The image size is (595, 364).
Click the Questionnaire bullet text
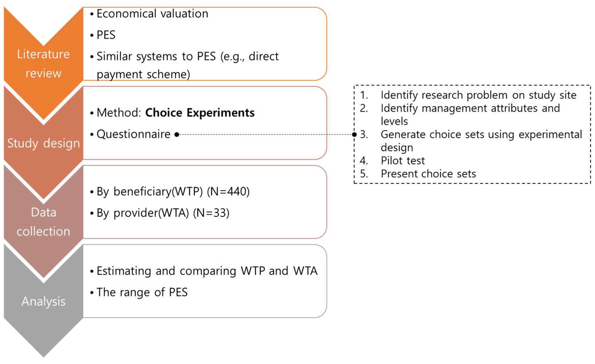click(x=133, y=134)
